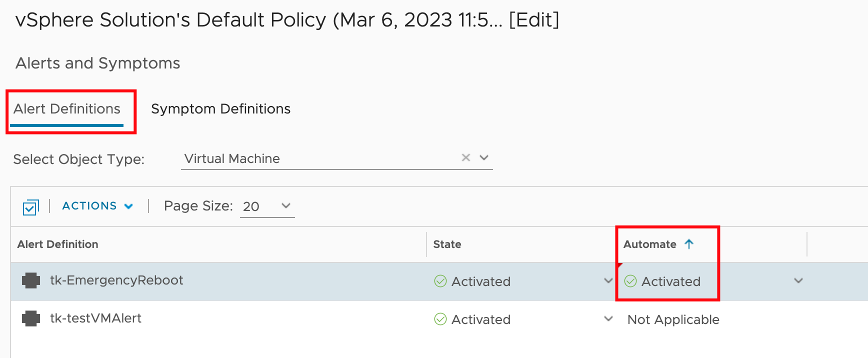Open State dropdown for tk-testVMAlert
This screenshot has width=868, height=358.
pyautogui.click(x=608, y=318)
